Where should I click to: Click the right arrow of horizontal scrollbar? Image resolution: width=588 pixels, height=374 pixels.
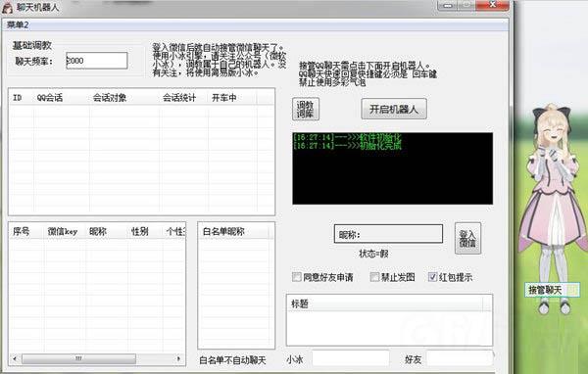(178, 358)
